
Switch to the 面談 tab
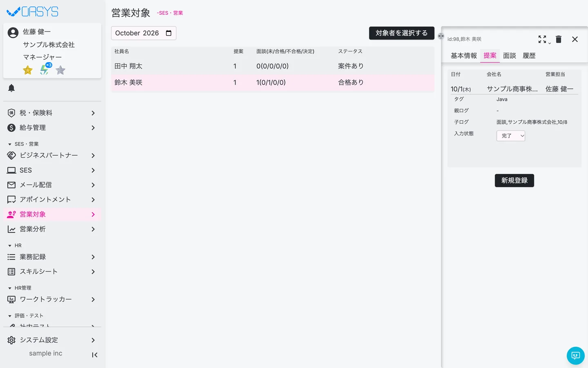pyautogui.click(x=510, y=56)
